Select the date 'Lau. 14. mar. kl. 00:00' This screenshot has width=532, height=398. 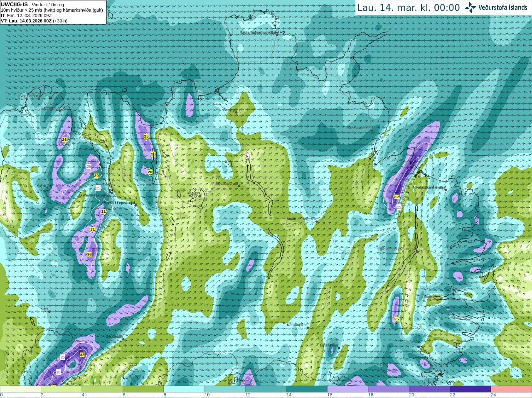click(x=409, y=8)
